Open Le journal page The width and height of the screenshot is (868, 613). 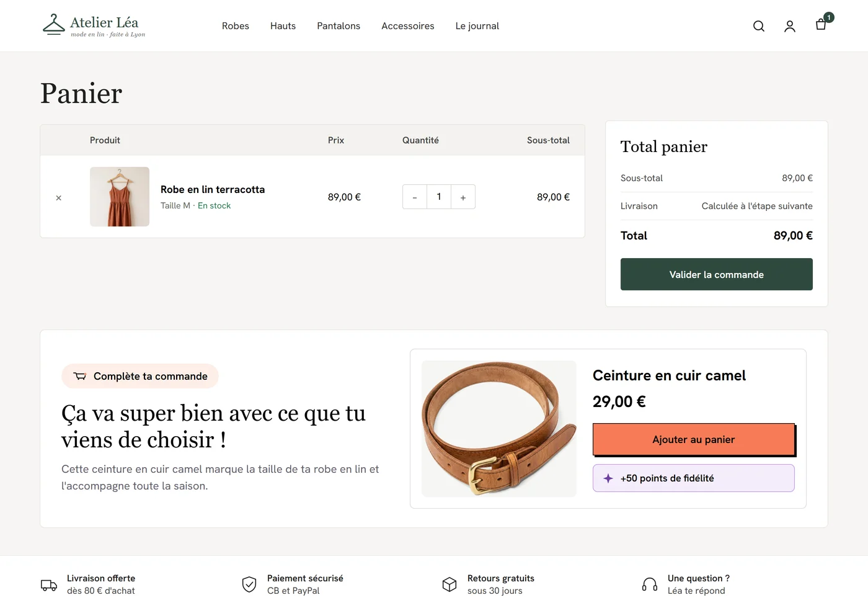pyautogui.click(x=477, y=26)
